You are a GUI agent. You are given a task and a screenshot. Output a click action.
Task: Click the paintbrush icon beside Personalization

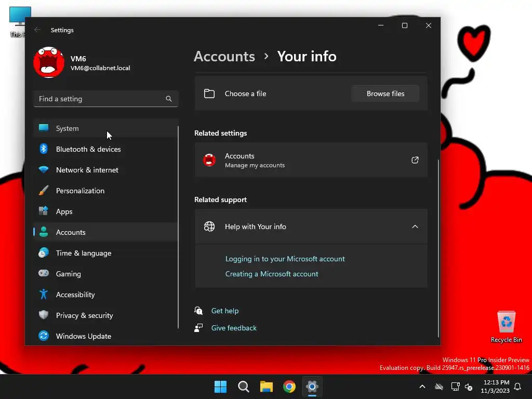44,190
